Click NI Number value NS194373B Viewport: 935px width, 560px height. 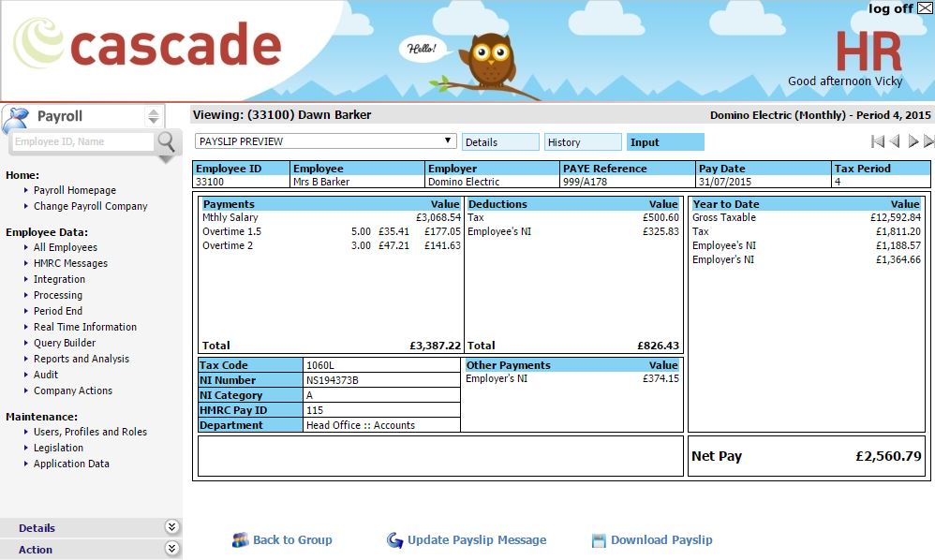(333, 380)
